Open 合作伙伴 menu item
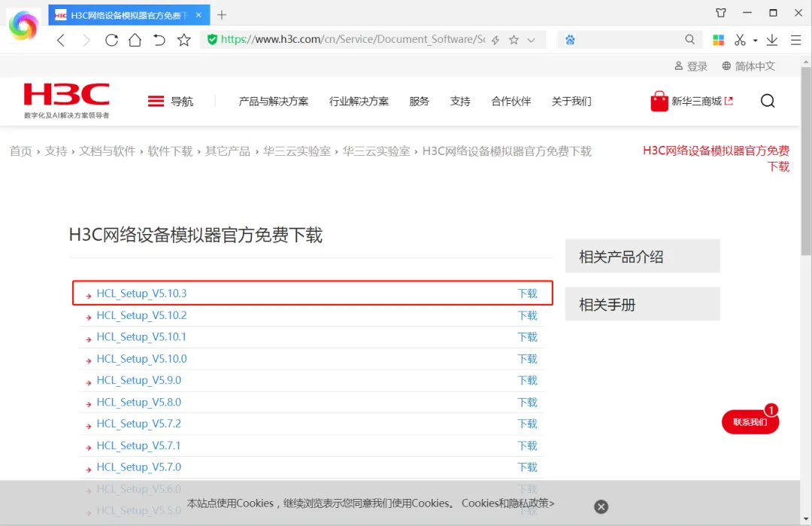Screen dimensions: 812x526 click(511, 101)
